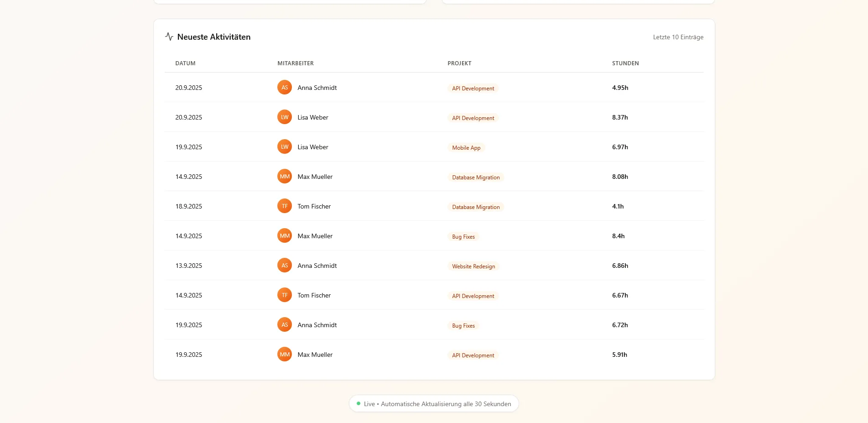Click the MITARBEITER column header
Image resolution: width=868 pixels, height=423 pixels.
point(296,63)
